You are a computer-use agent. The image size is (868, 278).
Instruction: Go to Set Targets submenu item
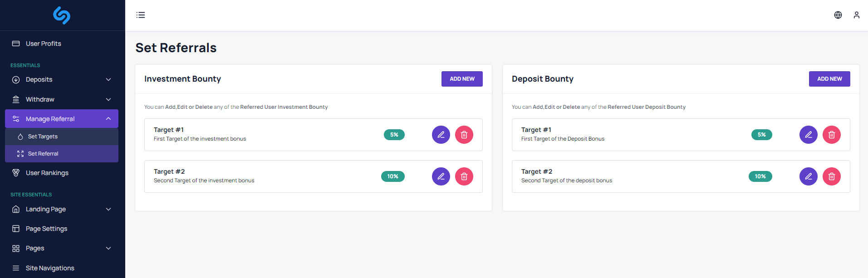(x=43, y=137)
